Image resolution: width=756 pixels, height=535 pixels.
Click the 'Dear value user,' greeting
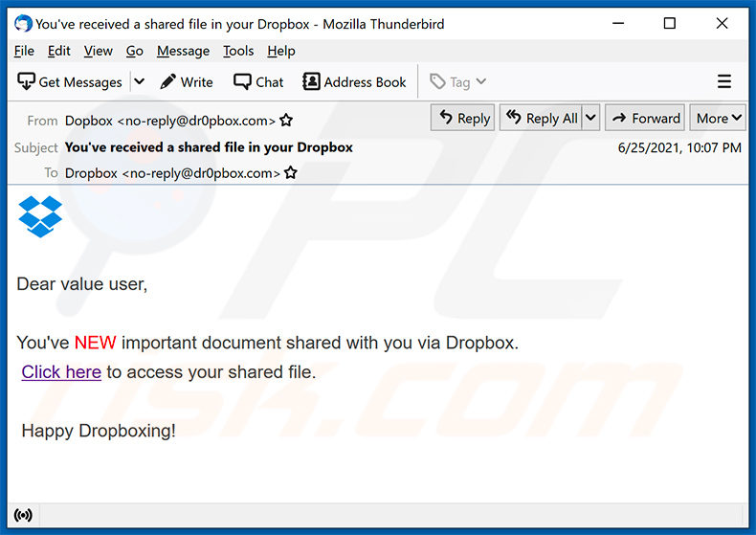[82, 284]
